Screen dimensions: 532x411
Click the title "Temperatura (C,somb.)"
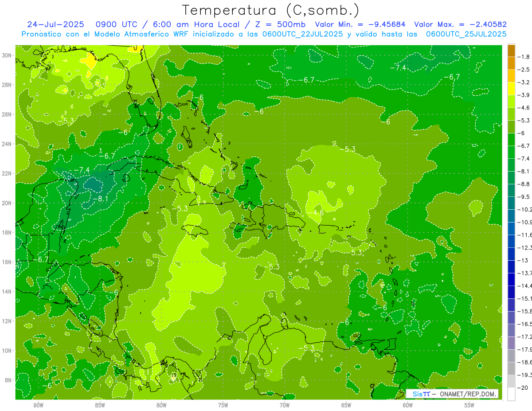click(x=271, y=10)
